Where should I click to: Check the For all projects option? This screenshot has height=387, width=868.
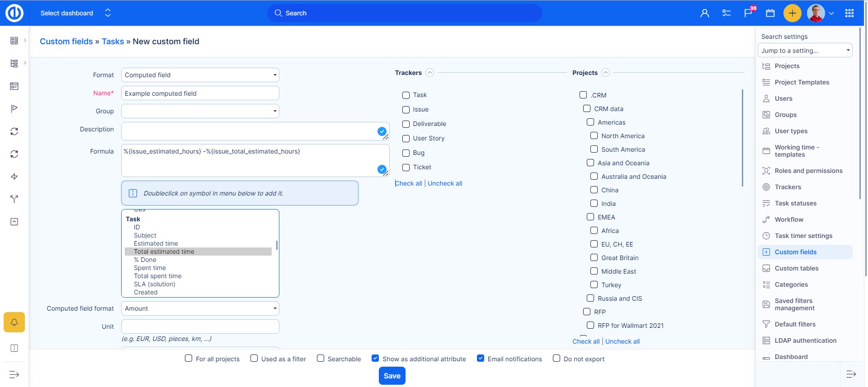[x=189, y=359]
